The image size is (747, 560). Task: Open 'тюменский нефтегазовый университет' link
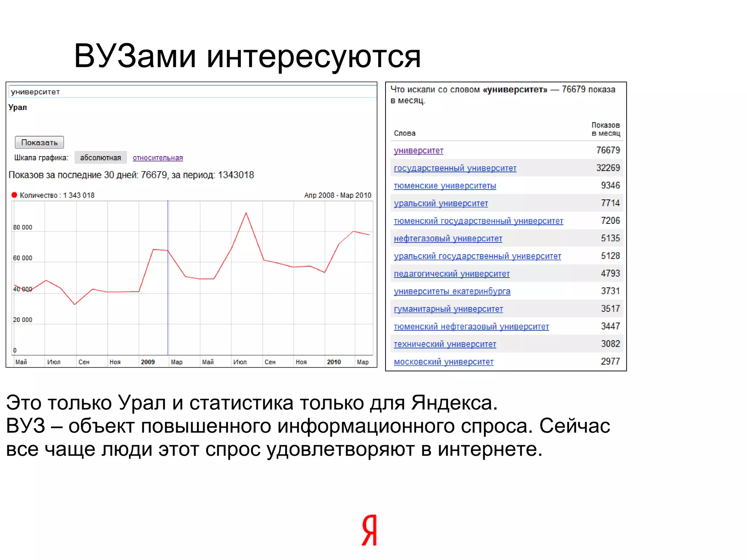pyautogui.click(x=471, y=326)
